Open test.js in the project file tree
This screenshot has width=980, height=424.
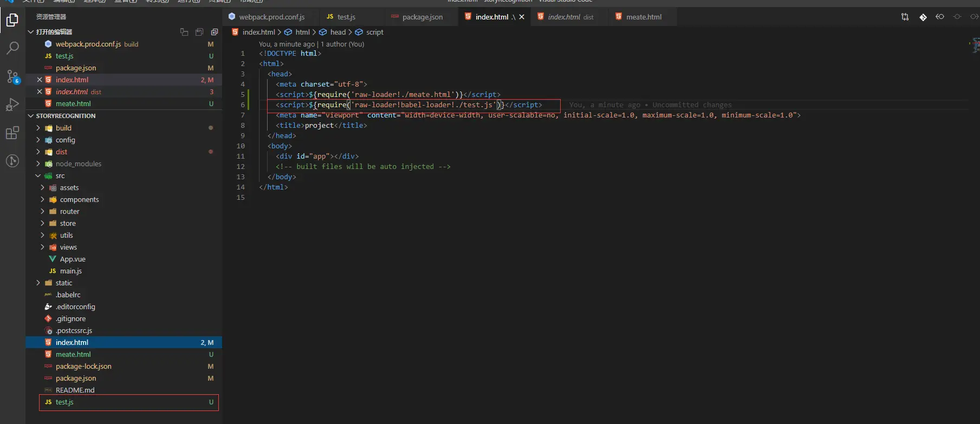point(124,402)
